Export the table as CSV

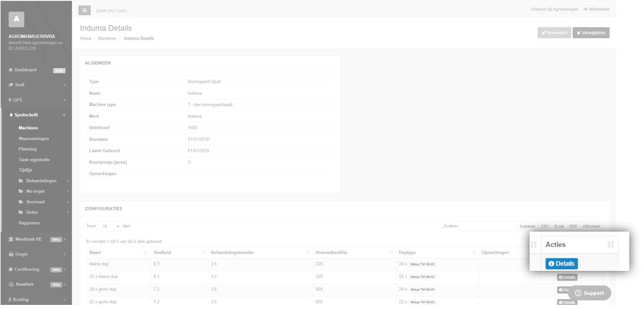click(x=545, y=226)
